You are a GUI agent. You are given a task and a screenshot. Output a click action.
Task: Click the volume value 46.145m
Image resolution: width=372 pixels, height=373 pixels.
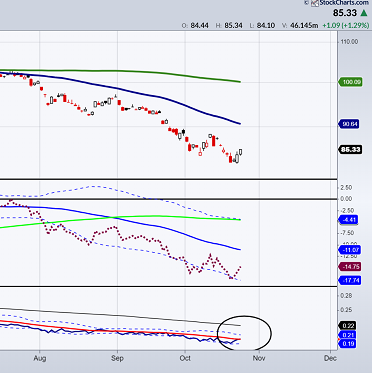tap(303, 25)
